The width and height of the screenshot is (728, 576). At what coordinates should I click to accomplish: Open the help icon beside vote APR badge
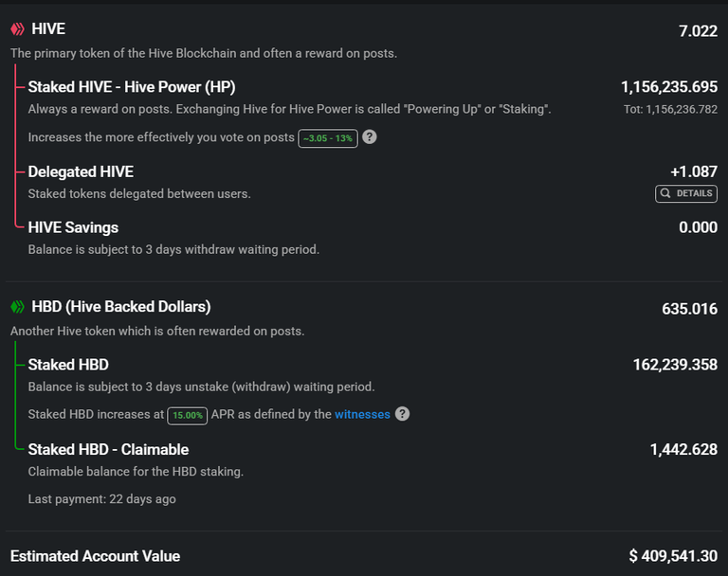click(370, 137)
